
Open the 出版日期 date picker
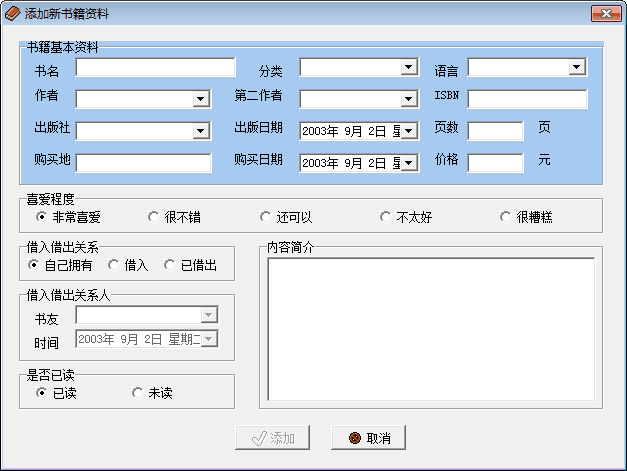(x=408, y=131)
